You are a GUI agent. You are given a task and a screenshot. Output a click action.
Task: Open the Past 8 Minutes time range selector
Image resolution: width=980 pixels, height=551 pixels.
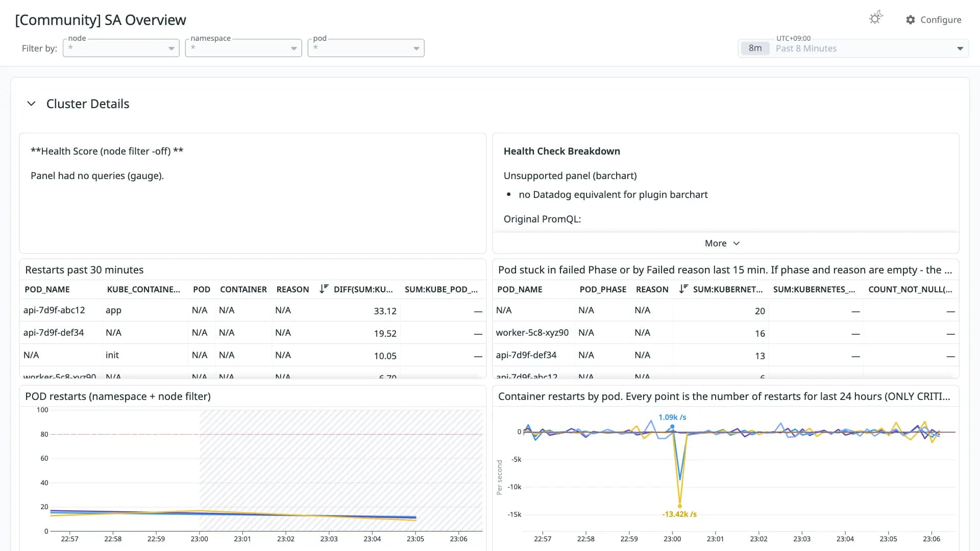(x=853, y=48)
